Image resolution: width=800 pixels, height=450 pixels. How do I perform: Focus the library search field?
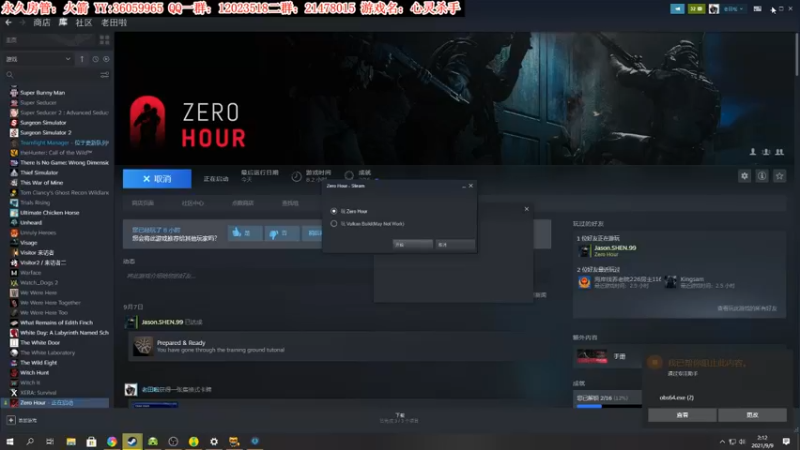point(51,75)
